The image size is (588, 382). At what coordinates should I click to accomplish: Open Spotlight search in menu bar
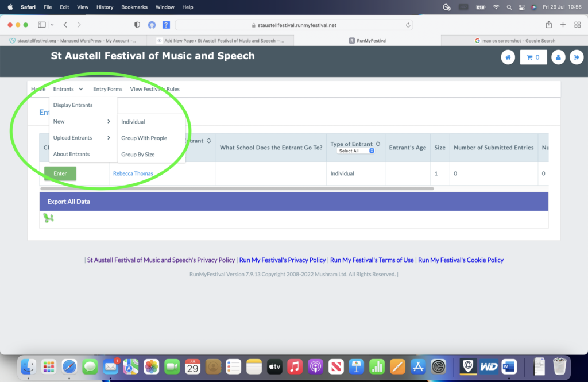tap(509, 7)
